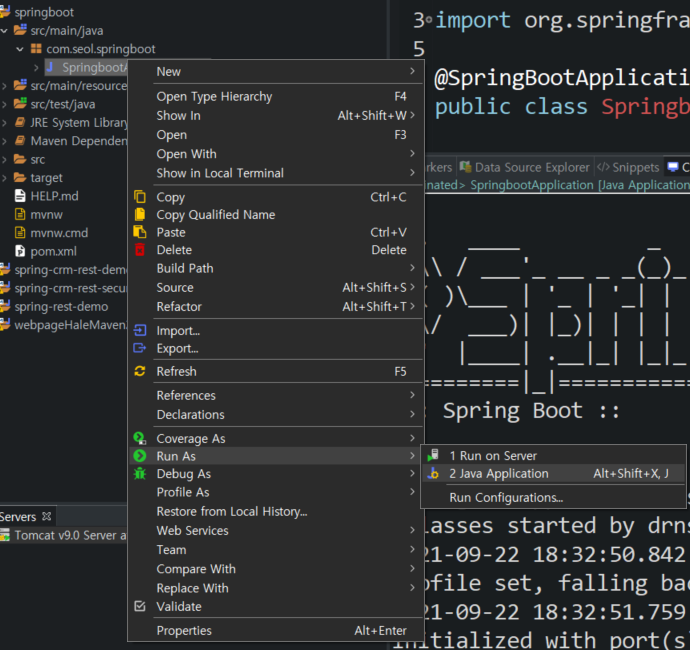Viewport: 690px width, 650px height.
Task: Choose Restore from Local History
Action: tap(275, 511)
